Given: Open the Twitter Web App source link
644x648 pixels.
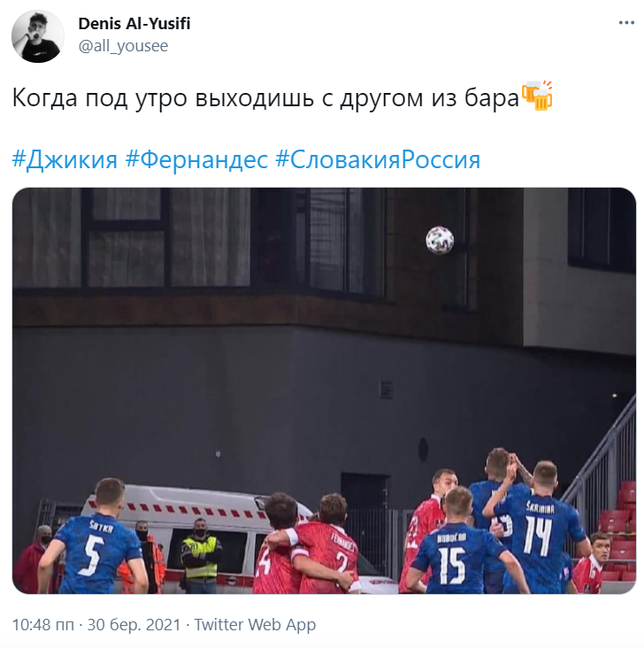Looking at the screenshot, I should pyautogui.click(x=255, y=625).
